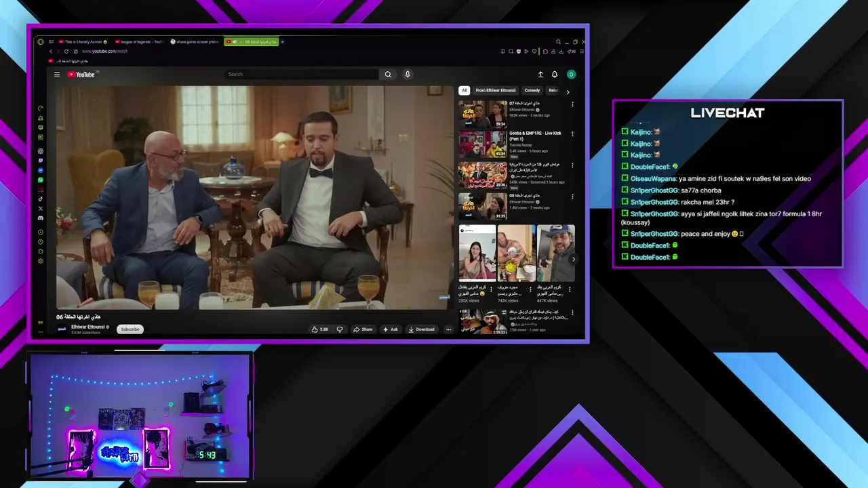Open the Elhiwar Ettounsi channel name link
868x488 pixels.
[87, 327]
